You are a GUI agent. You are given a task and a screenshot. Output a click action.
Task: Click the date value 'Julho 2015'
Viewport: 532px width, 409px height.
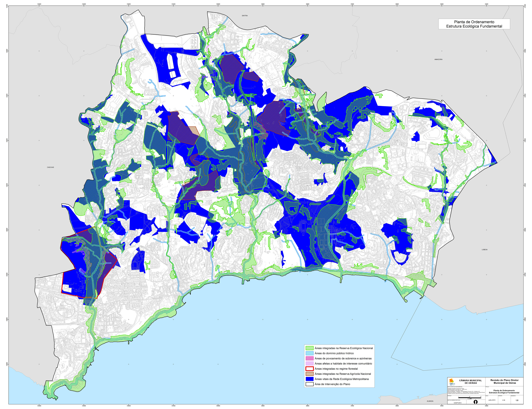pos(492,400)
